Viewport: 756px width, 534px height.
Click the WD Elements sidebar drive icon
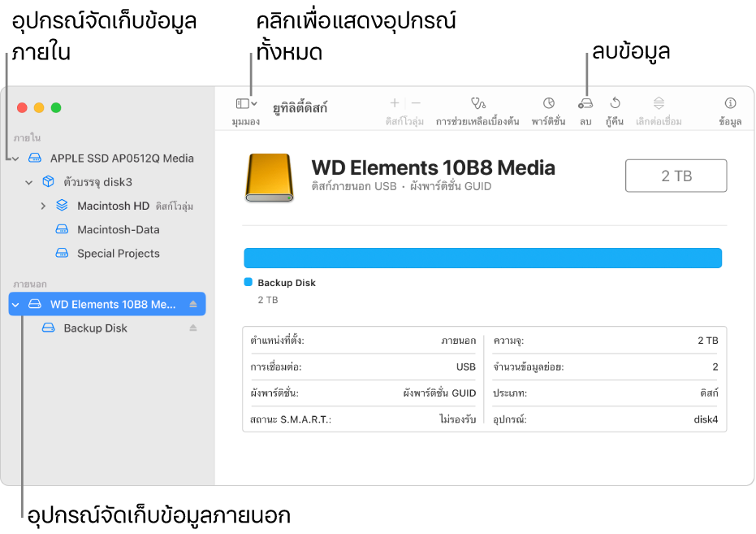click(35, 304)
